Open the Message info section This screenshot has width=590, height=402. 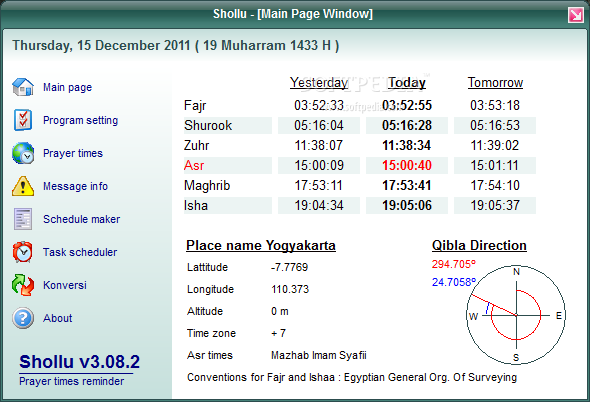(75, 186)
